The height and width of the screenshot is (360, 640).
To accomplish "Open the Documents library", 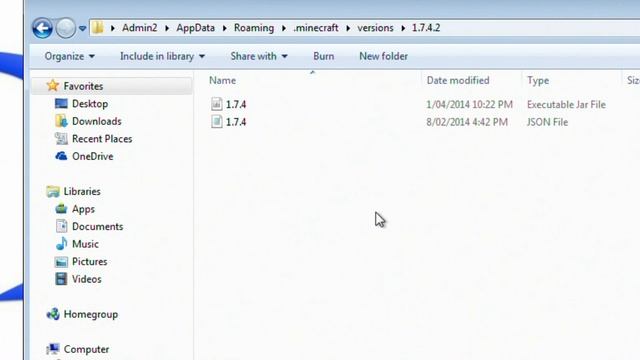I will coord(98,227).
